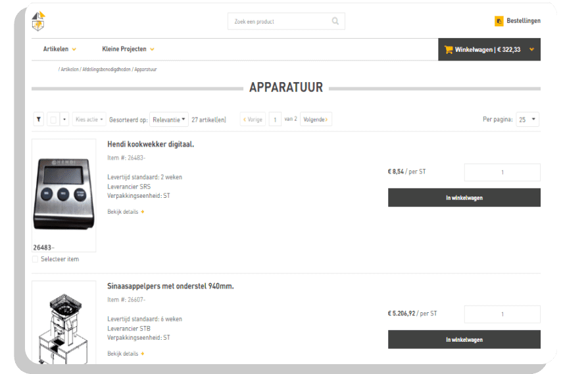This screenshot has height=374, width=588.
Task: Open the Hendi kookwekker digitaal title
Action: click(151, 145)
